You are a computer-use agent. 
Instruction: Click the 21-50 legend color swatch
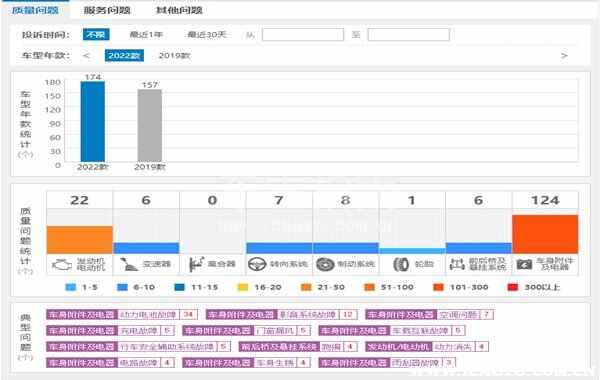pyautogui.click(x=306, y=287)
